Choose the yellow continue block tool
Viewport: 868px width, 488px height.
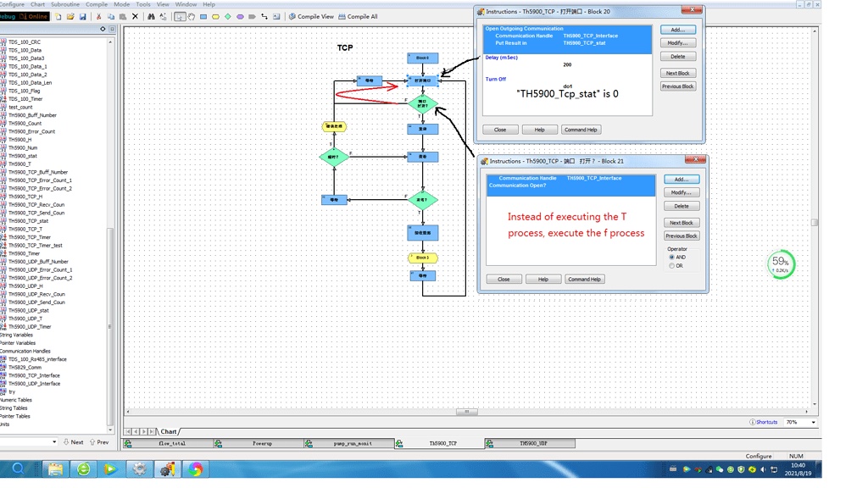click(x=215, y=16)
